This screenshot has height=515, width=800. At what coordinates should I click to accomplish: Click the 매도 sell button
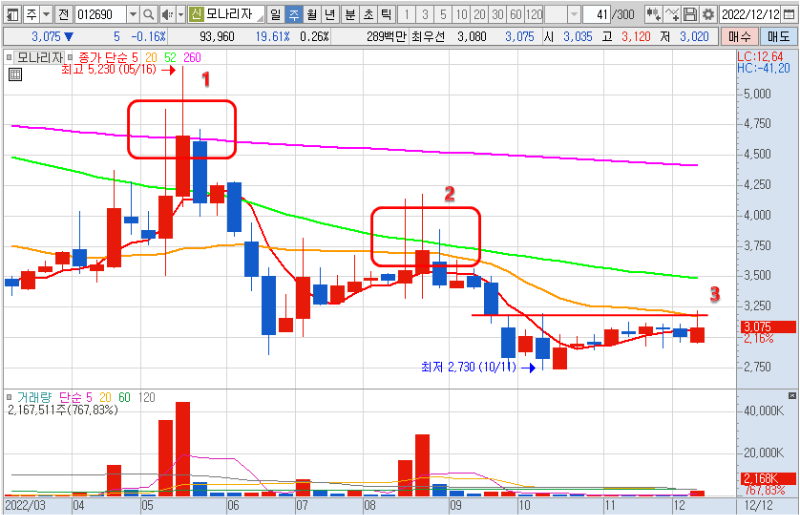[779, 37]
